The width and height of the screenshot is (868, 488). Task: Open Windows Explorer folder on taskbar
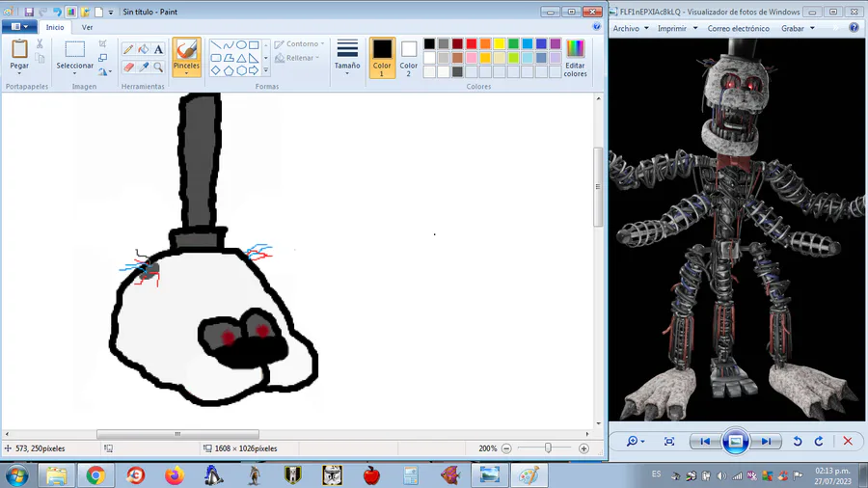click(x=56, y=475)
